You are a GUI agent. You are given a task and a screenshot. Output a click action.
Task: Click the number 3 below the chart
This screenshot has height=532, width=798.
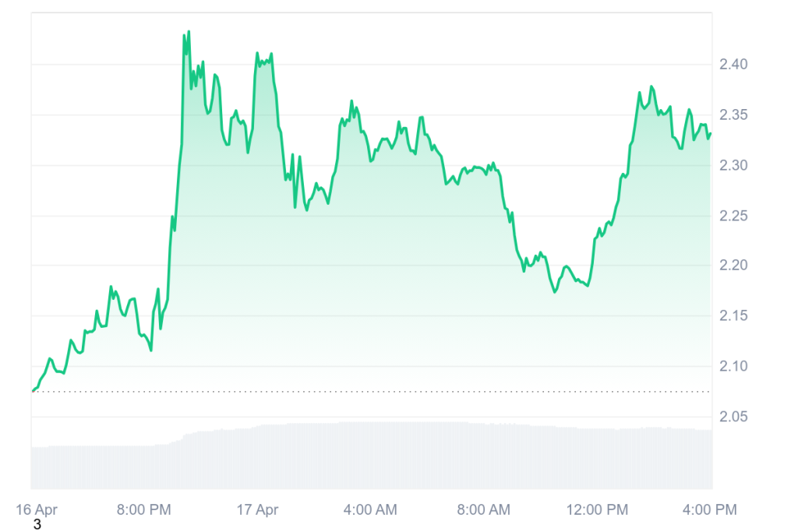tap(37, 525)
